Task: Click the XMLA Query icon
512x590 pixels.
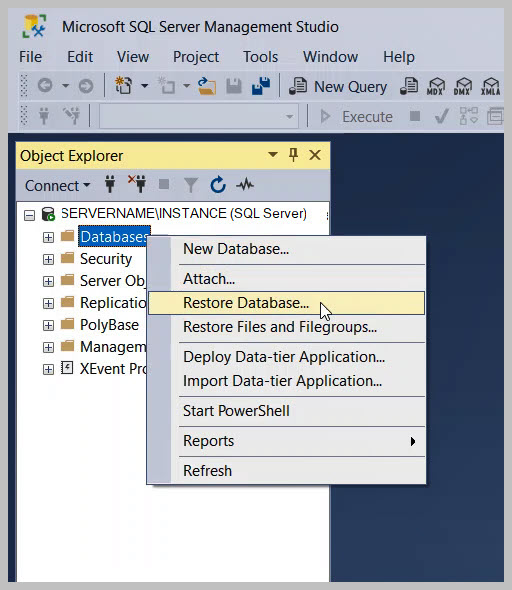Action: 491,87
